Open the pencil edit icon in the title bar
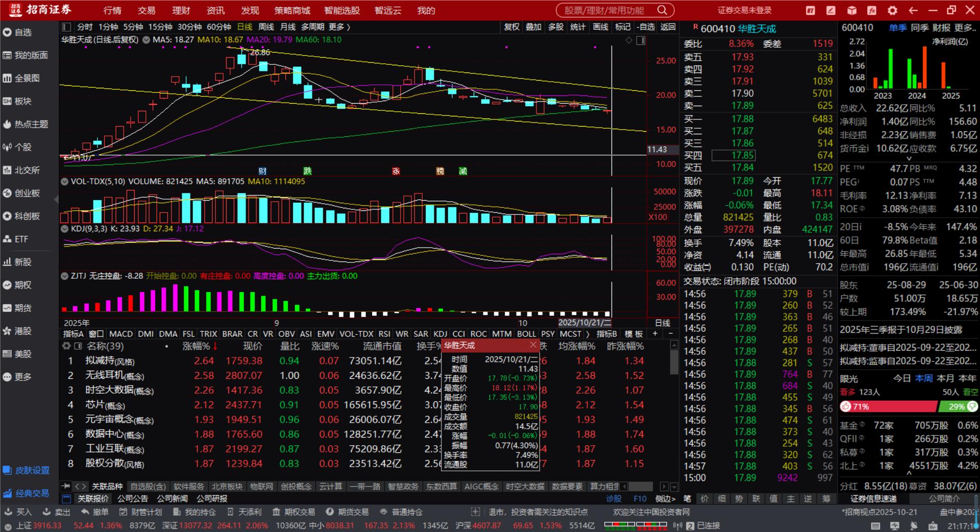The height and width of the screenshot is (532, 980). pos(831,10)
